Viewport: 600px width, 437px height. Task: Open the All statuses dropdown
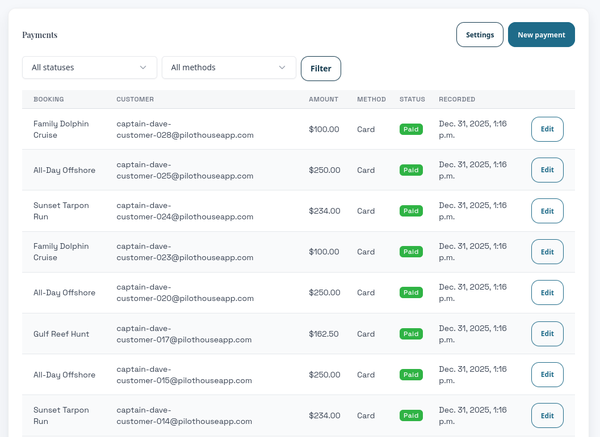tap(90, 68)
